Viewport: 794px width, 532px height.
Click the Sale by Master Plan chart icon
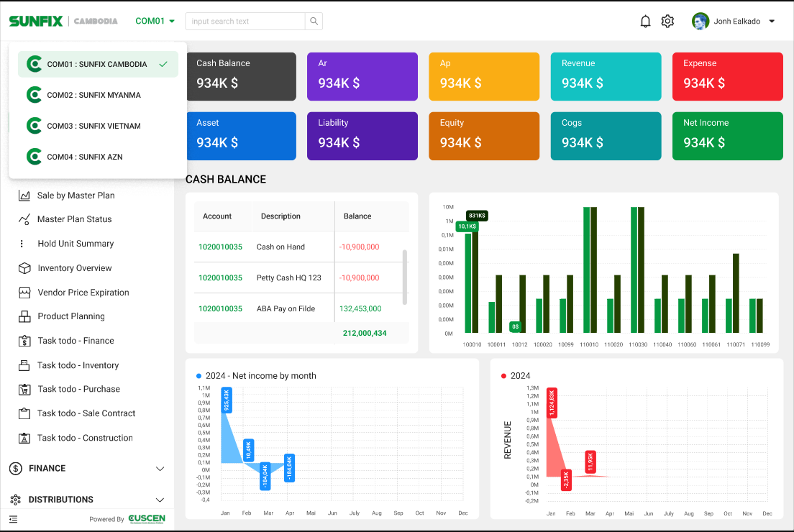click(x=24, y=196)
